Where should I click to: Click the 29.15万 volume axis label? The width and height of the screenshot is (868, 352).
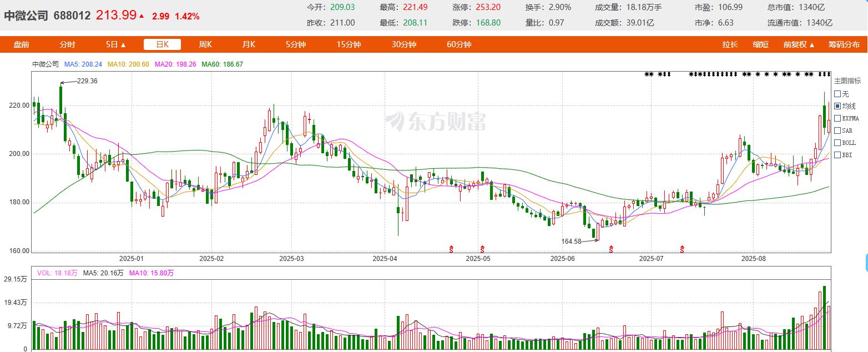[14, 280]
